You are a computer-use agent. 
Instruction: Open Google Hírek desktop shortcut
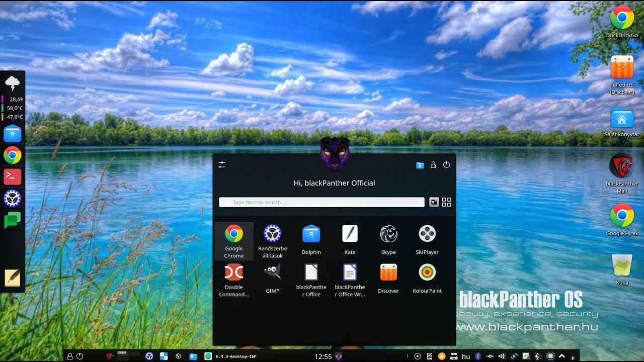tap(622, 219)
